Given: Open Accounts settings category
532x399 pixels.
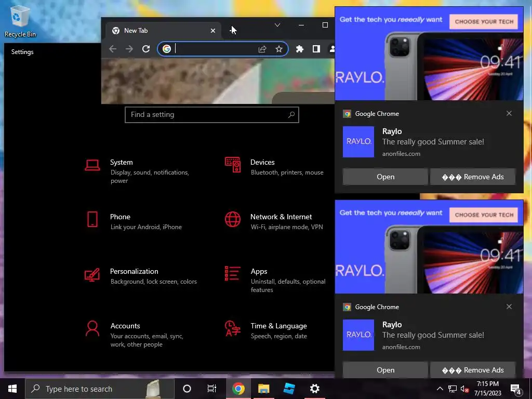Looking at the screenshot, I should [136, 335].
